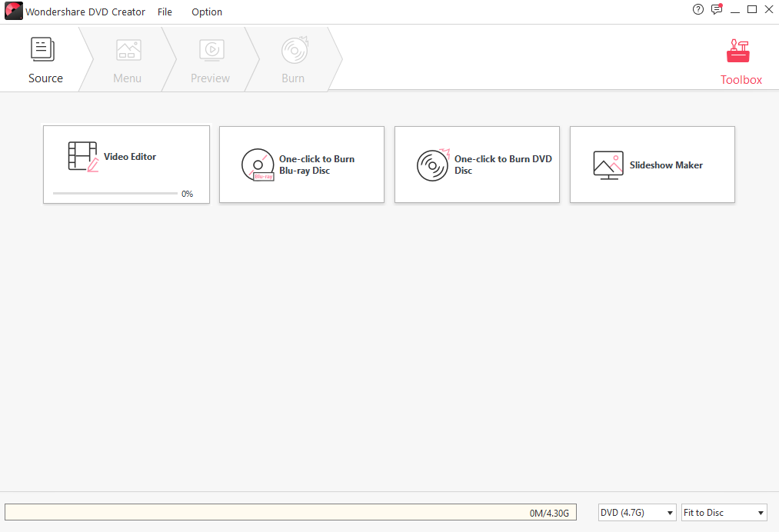Click the Source step icon
The image size is (779, 532).
tap(43, 49)
